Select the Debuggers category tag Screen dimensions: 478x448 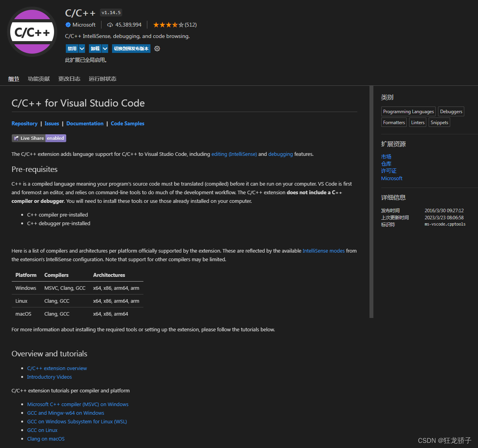click(451, 112)
